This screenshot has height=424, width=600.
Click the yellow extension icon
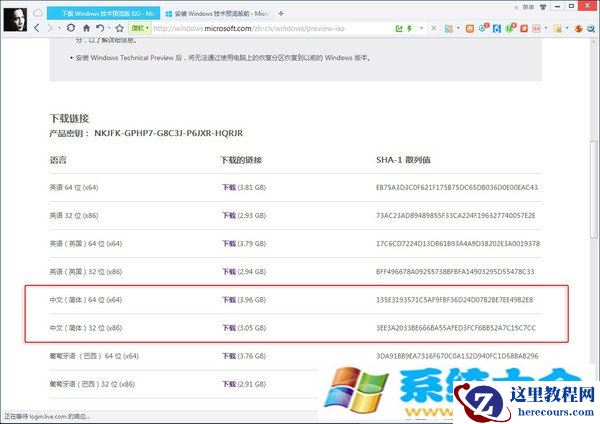click(x=558, y=29)
